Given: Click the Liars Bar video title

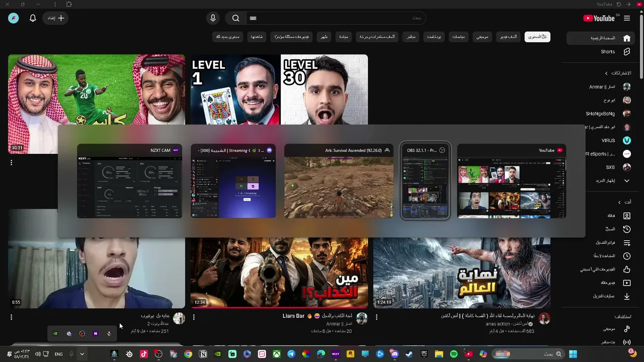Looking at the screenshot, I should [317, 316].
